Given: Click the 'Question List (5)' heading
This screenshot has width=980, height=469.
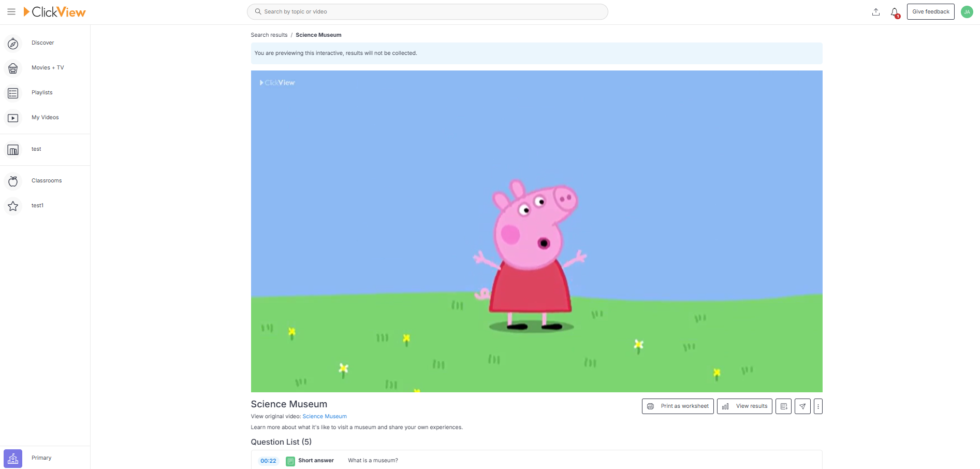Looking at the screenshot, I should pos(281,442).
